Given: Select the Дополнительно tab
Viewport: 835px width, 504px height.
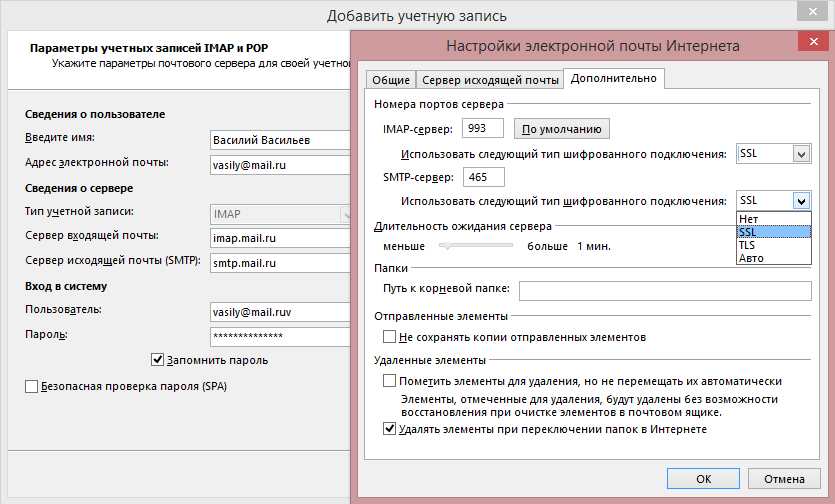Looking at the screenshot, I should (x=614, y=79).
